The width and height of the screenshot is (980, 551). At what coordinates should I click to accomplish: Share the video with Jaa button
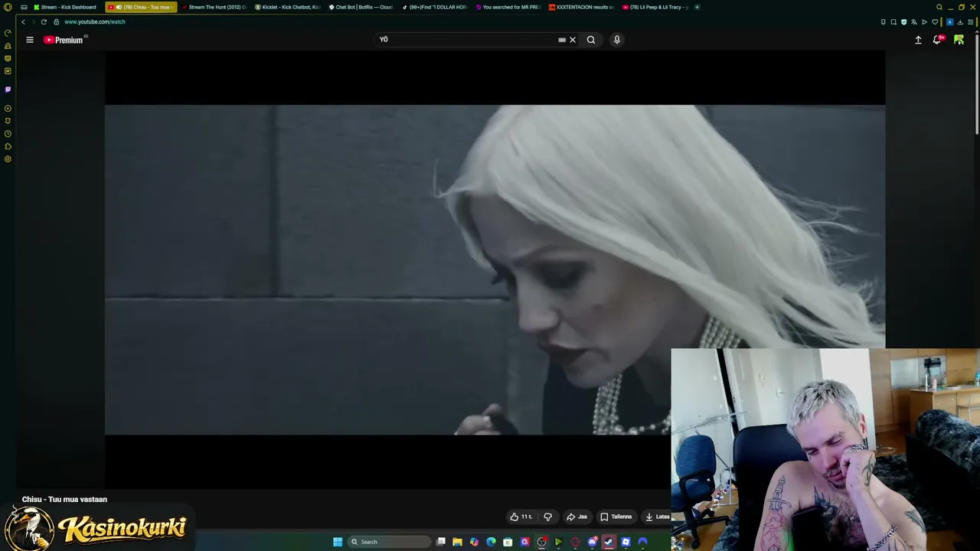[577, 517]
